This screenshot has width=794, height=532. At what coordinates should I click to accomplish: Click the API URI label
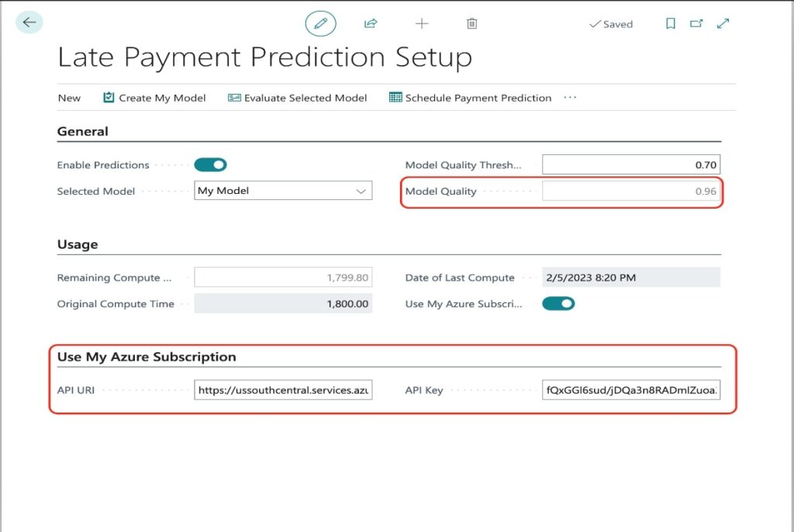(x=76, y=391)
